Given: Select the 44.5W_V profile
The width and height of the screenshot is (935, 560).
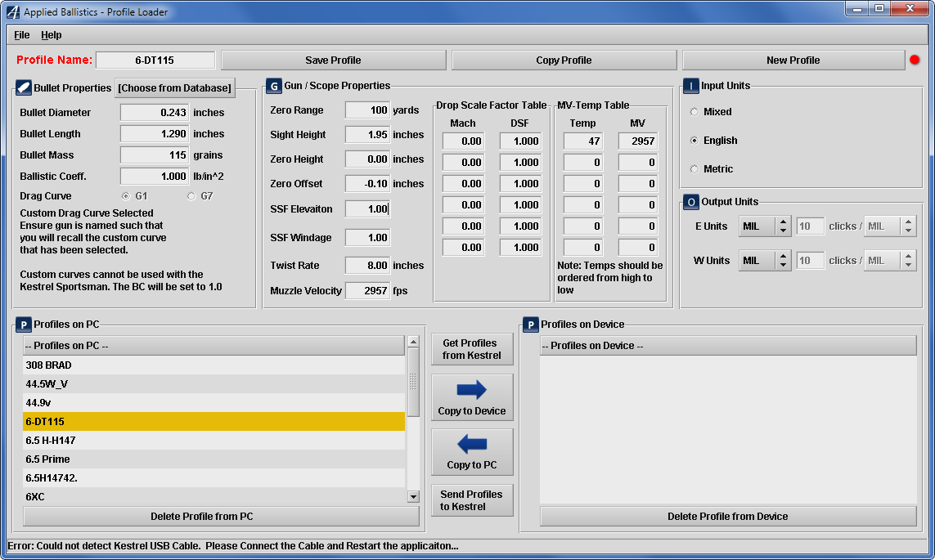Looking at the screenshot, I should (x=214, y=383).
